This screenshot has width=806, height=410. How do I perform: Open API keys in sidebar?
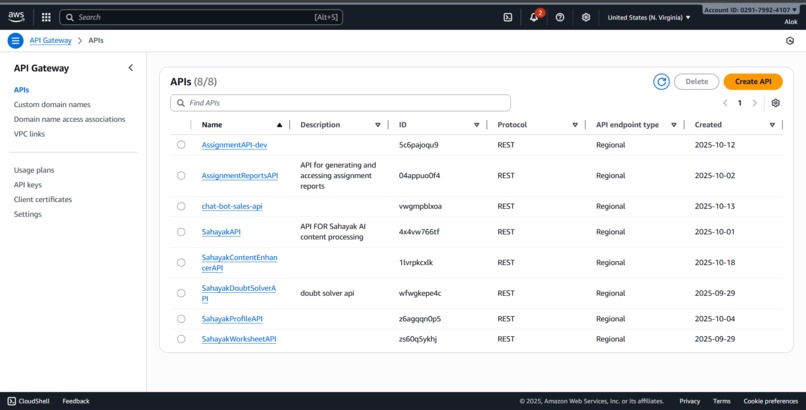pos(28,184)
